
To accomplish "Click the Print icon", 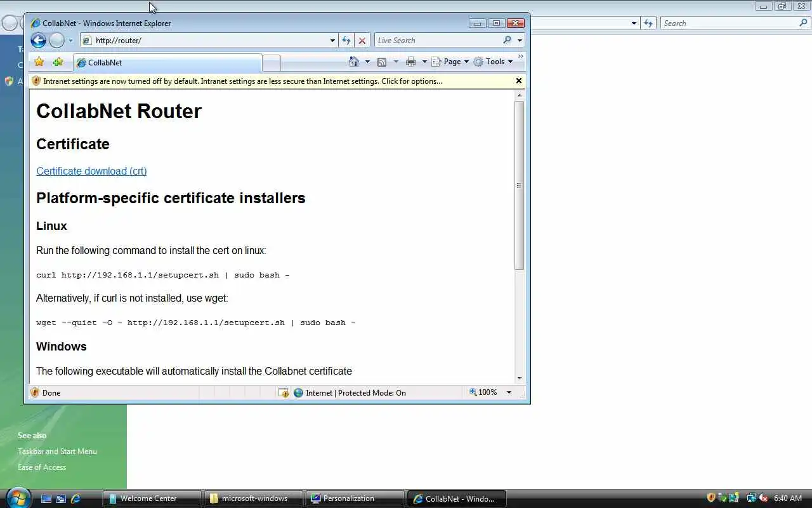I will click(x=411, y=62).
